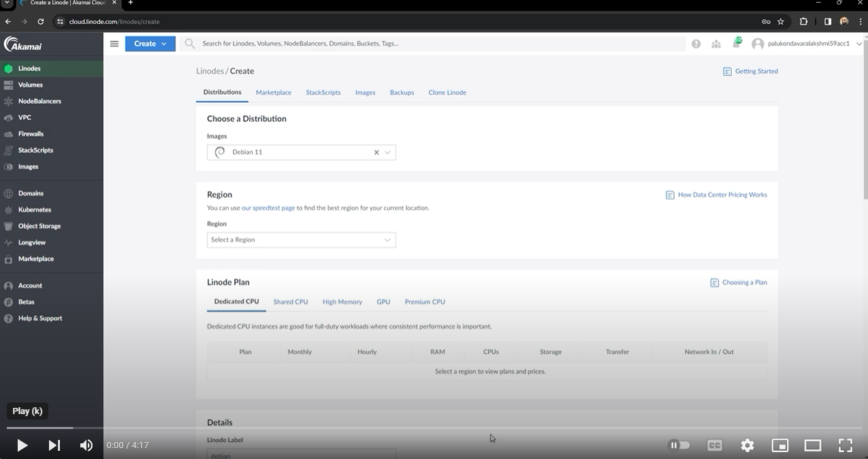Expand the Images distribution dropdown

coord(387,153)
